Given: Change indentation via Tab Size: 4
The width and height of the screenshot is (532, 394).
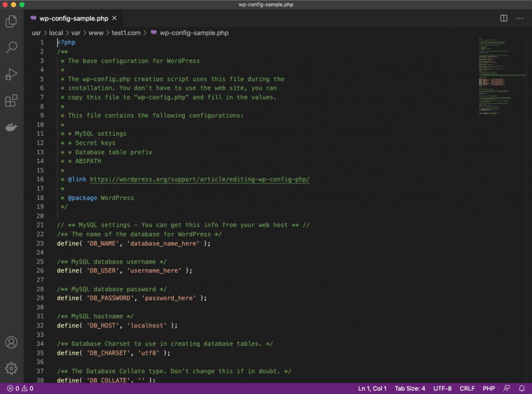Looking at the screenshot, I should [409, 388].
